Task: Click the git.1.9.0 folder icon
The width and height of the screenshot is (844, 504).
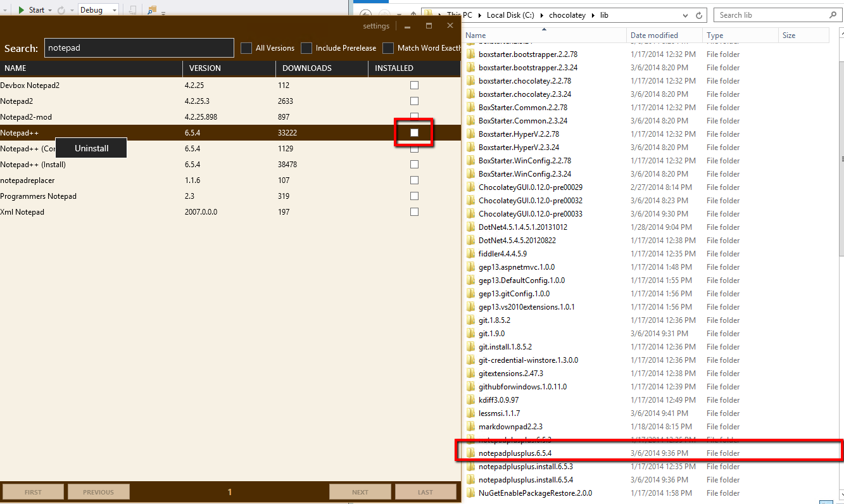Action: 470,334
